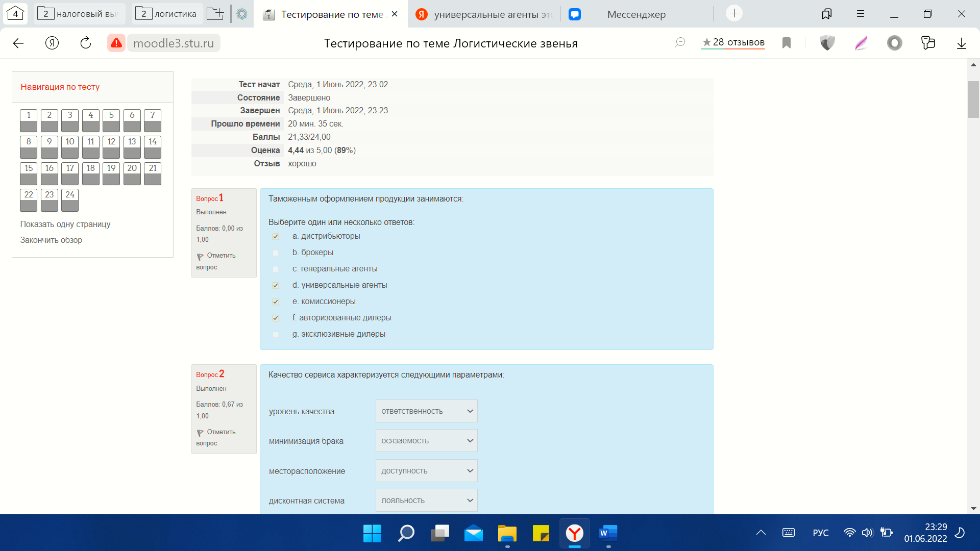Open the collections icon in toolbar
The height and width of the screenshot is (551, 980).
928,43
